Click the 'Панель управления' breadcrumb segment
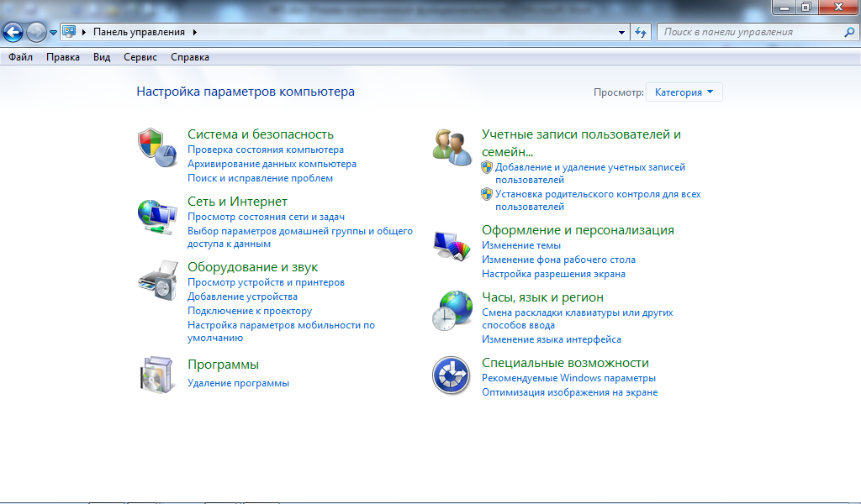 pyautogui.click(x=139, y=33)
